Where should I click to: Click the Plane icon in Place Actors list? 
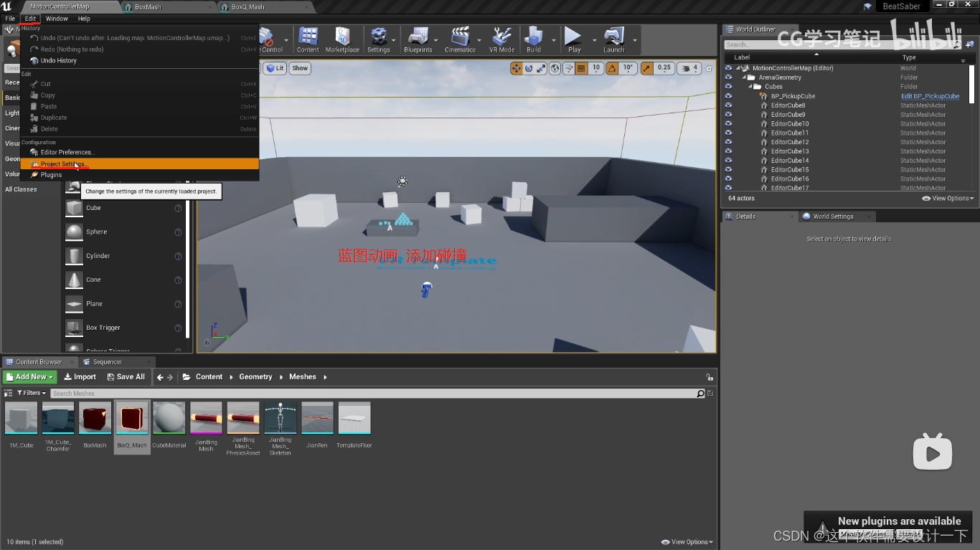(74, 304)
